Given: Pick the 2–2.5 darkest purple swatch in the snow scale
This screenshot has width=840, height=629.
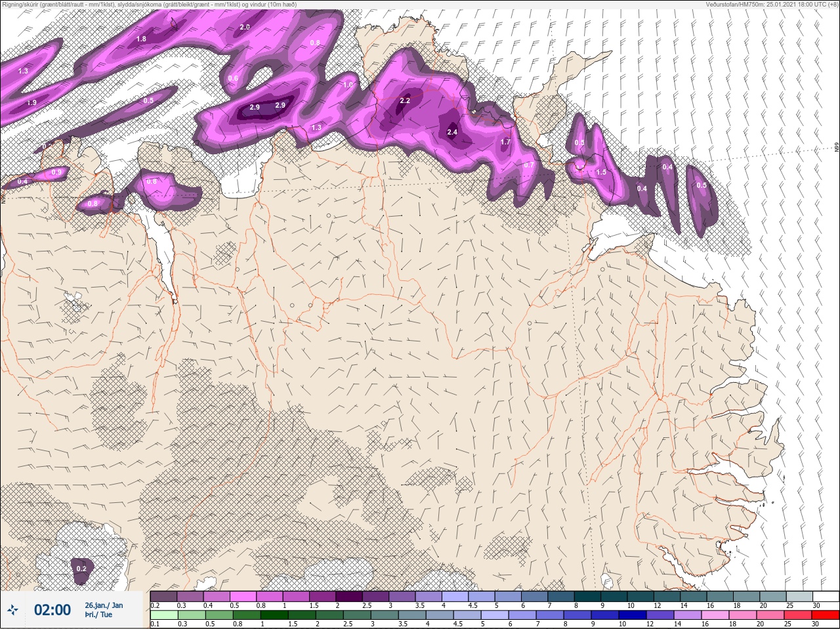Looking at the screenshot, I should click(x=349, y=596).
